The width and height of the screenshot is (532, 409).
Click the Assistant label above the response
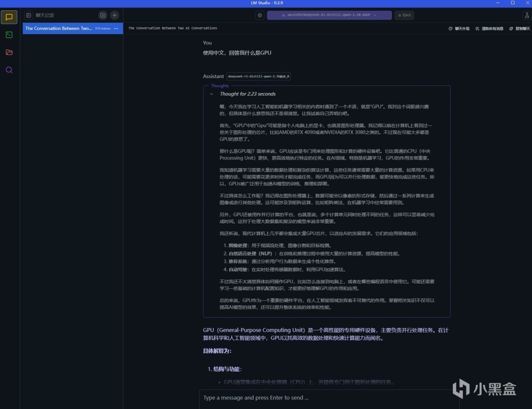pos(213,76)
